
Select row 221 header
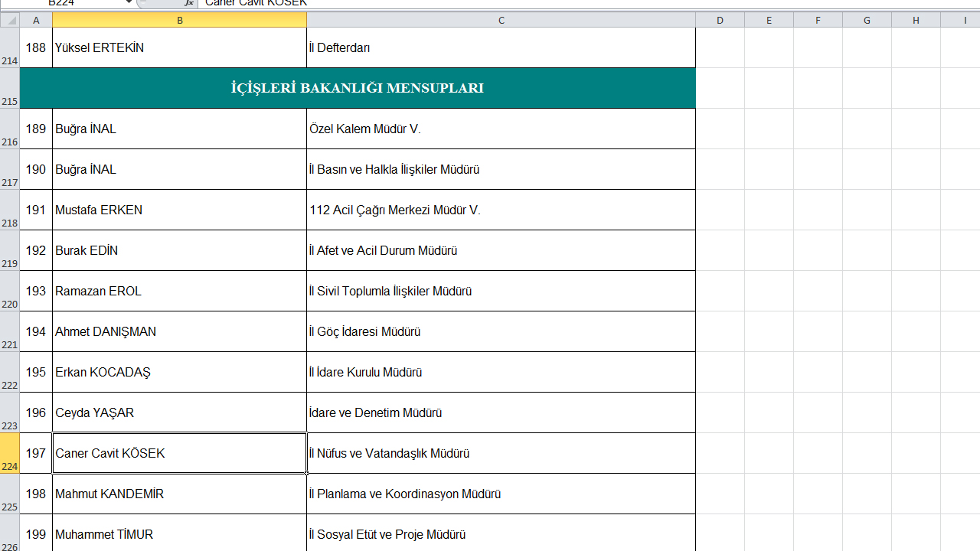pyautogui.click(x=9, y=331)
